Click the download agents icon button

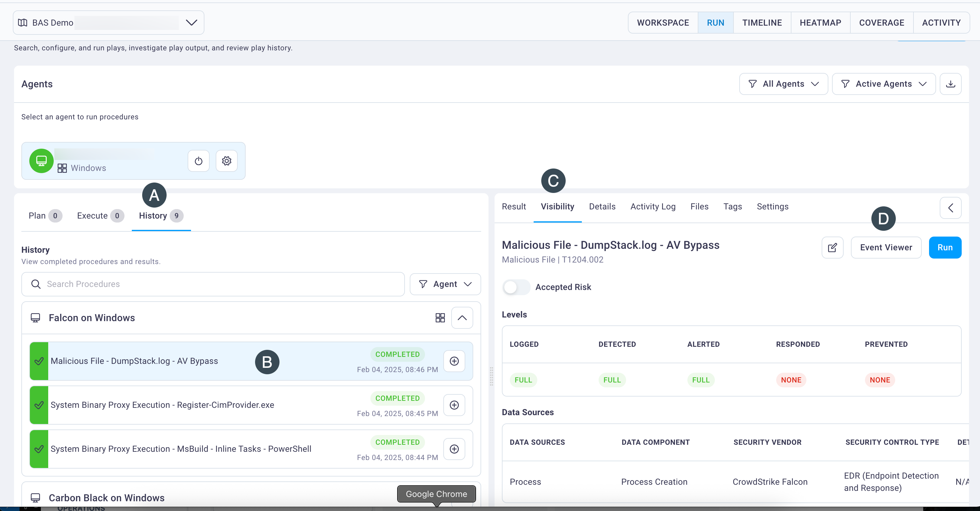coord(950,84)
